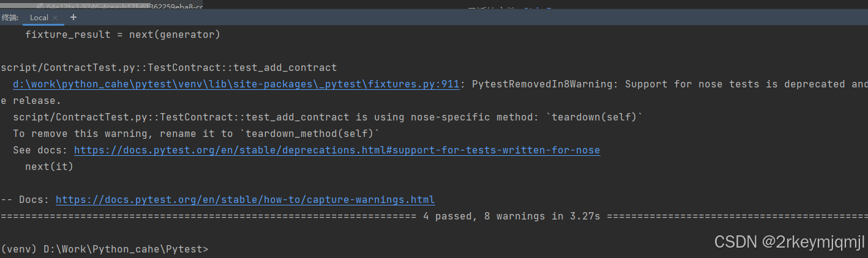Click the `teardown_method(self)` suggestion text
The image size is (868, 258).
309,134
